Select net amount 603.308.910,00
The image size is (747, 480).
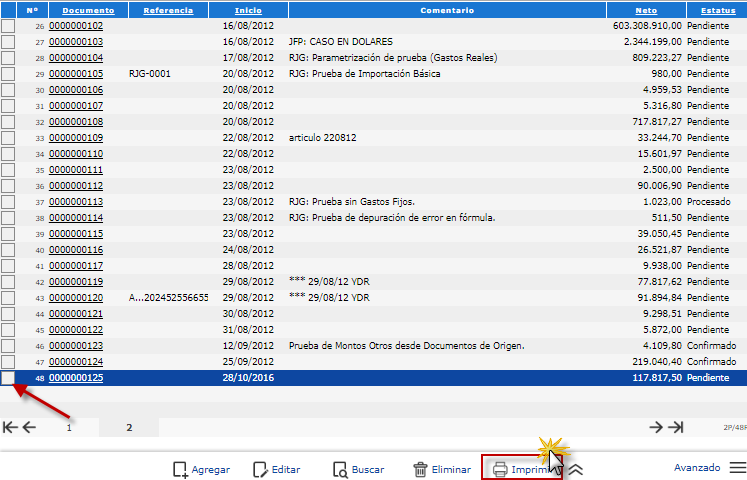(647, 26)
